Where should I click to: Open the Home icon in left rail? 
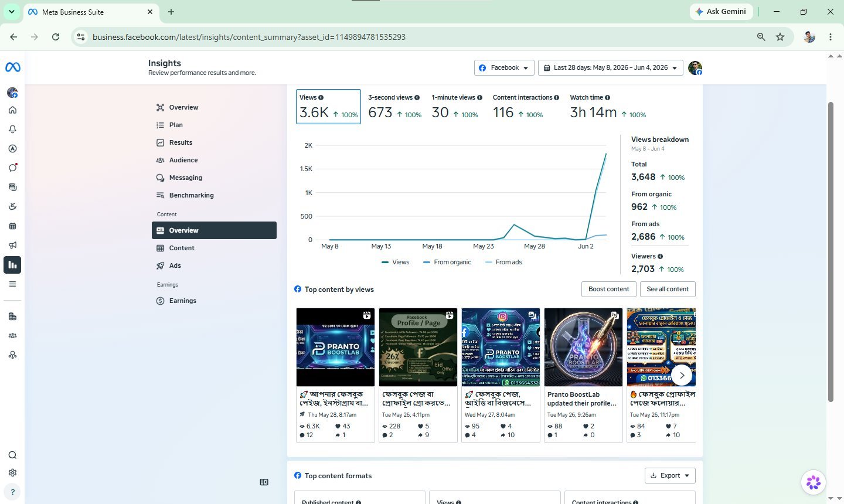click(x=12, y=110)
